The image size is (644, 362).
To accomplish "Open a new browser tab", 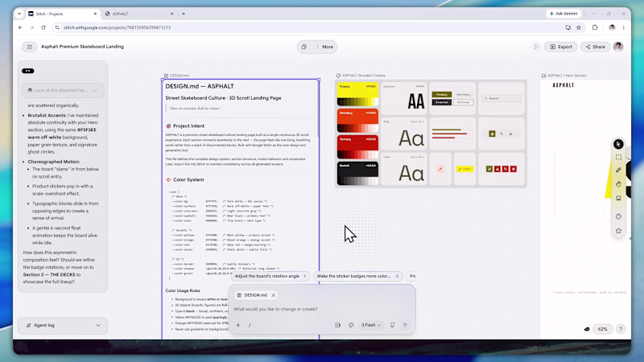I will coord(184,14).
